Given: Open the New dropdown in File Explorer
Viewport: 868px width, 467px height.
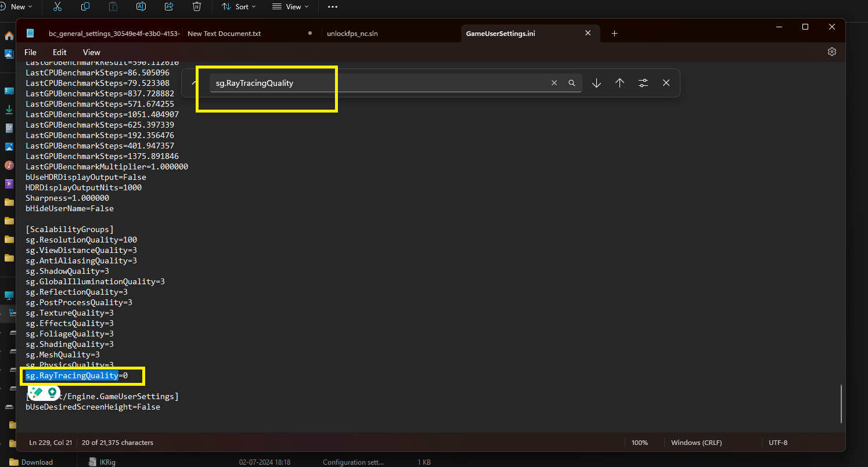Looking at the screenshot, I should (17, 7).
